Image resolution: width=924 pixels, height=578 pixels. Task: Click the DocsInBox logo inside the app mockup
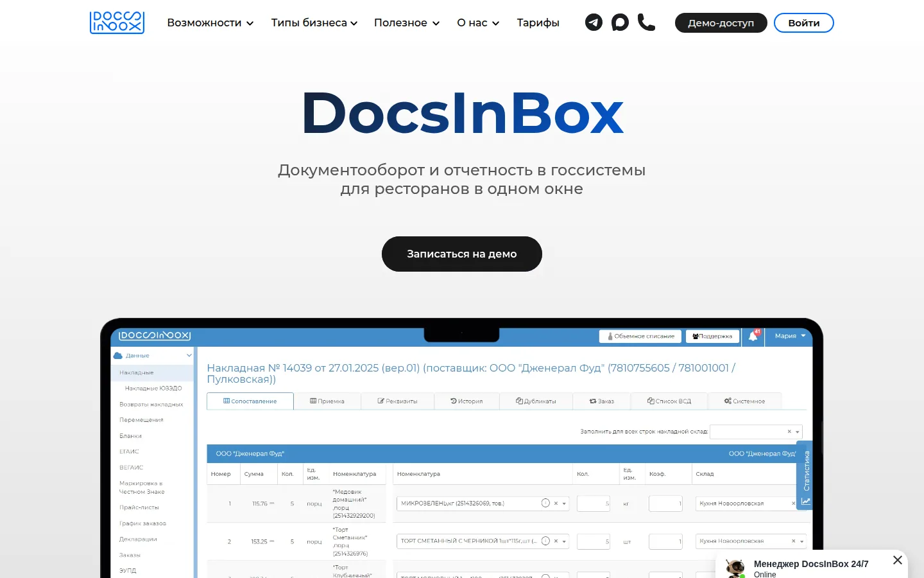coord(155,335)
